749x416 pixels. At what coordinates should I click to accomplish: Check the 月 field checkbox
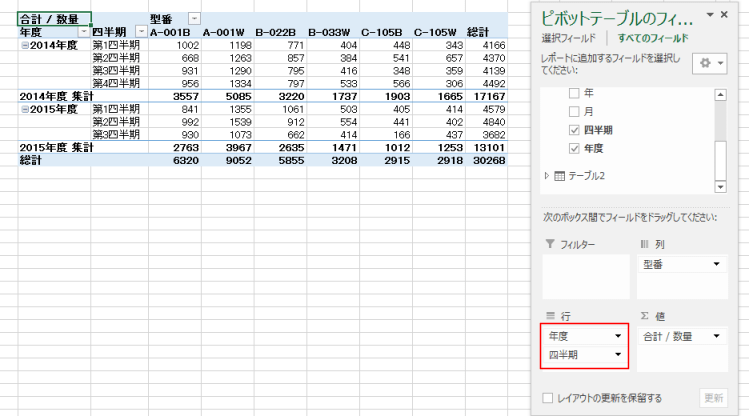(x=573, y=111)
